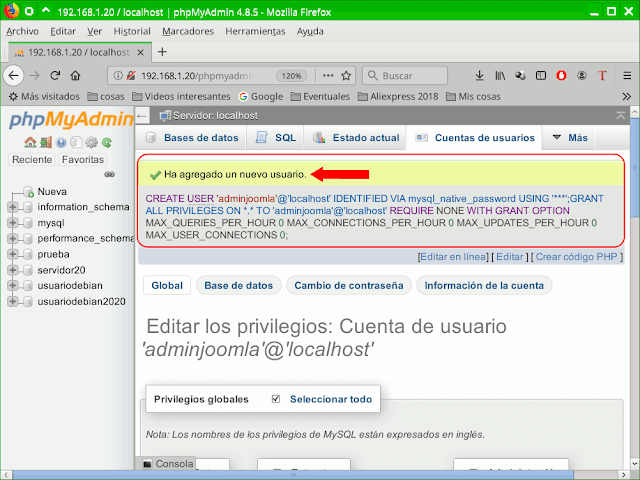Click the Reciente button in sidebar

click(x=32, y=160)
